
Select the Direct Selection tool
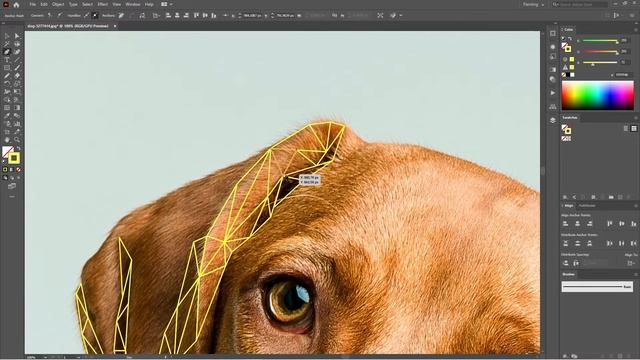click(x=17, y=36)
